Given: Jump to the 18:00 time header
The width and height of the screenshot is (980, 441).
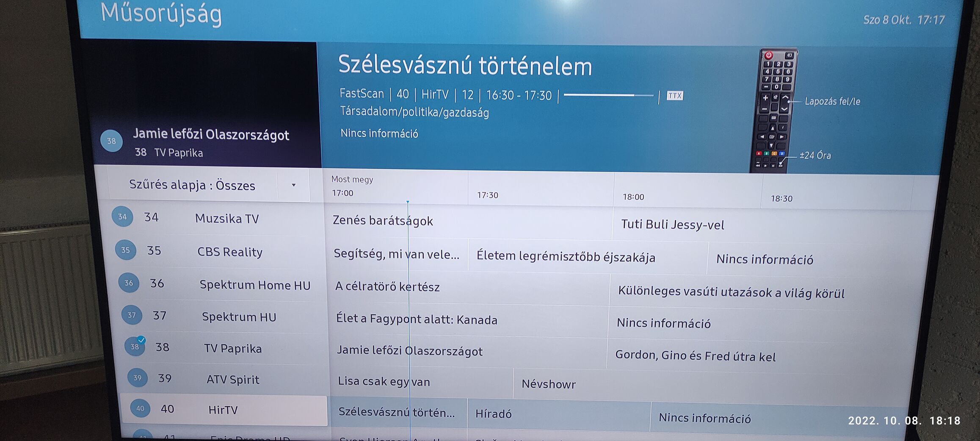Looking at the screenshot, I should click(x=633, y=197).
